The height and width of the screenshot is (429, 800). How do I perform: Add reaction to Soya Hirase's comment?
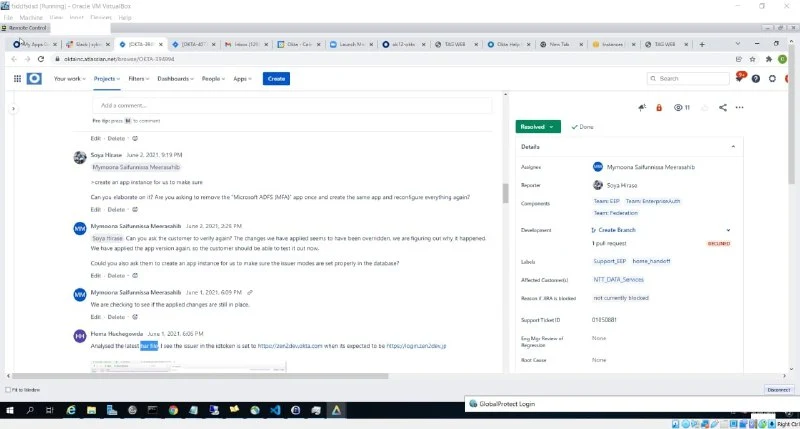click(x=135, y=210)
